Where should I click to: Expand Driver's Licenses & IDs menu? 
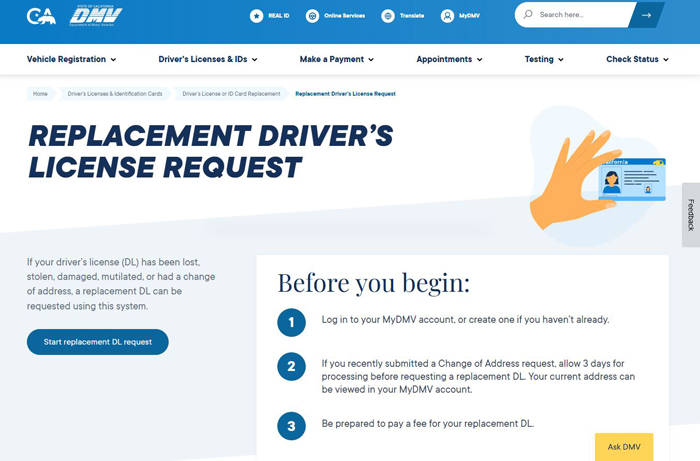[207, 59]
